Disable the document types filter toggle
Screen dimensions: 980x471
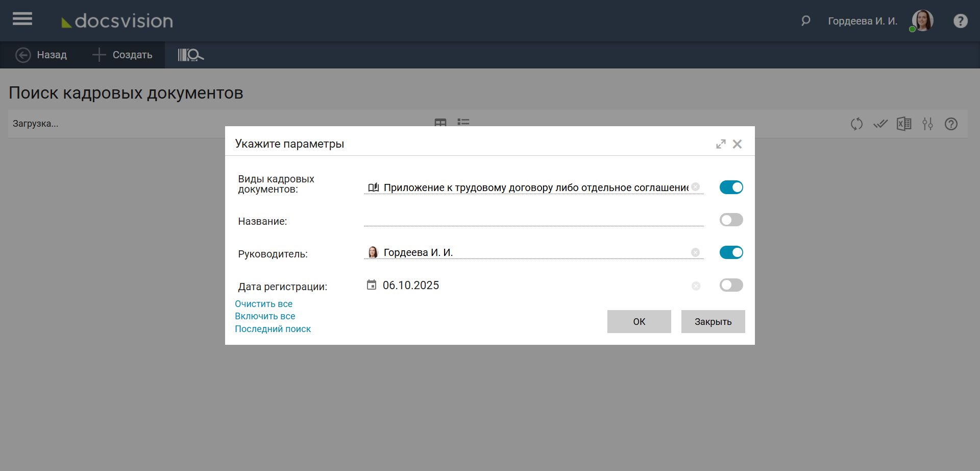point(731,187)
